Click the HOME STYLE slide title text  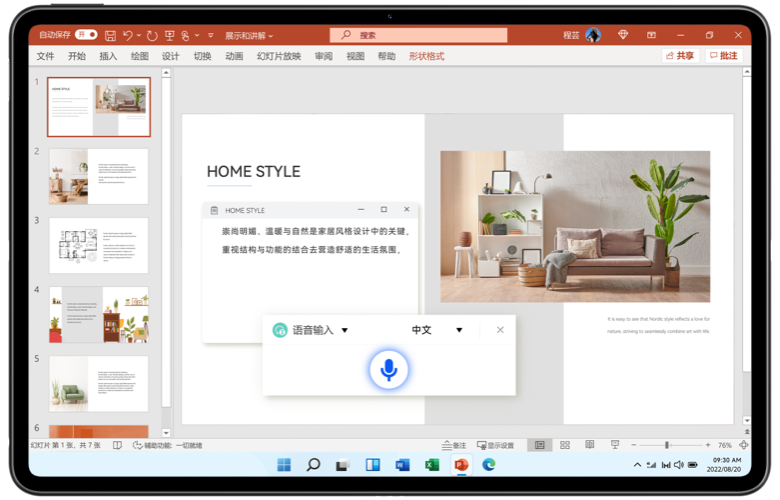tap(253, 172)
